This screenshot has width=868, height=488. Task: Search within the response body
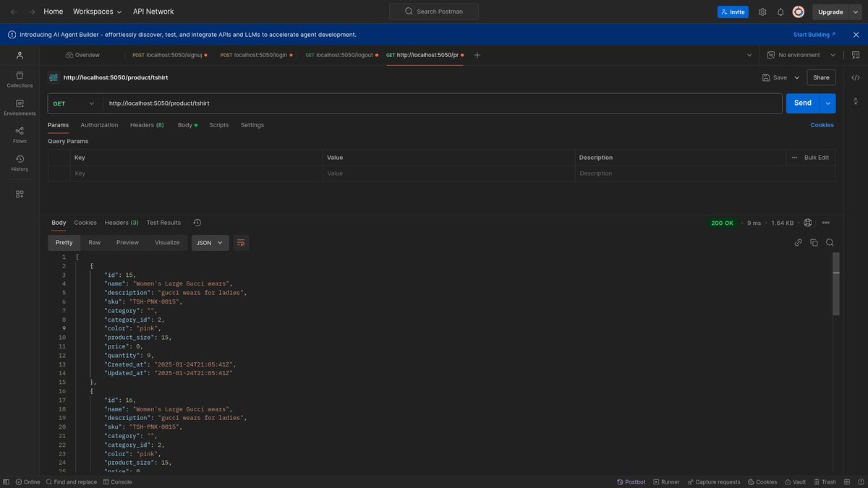(830, 243)
